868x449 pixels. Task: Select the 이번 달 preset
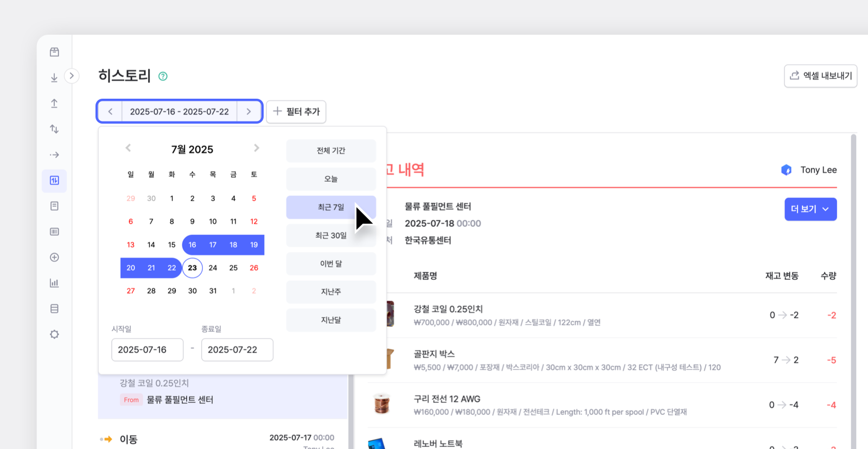331,264
